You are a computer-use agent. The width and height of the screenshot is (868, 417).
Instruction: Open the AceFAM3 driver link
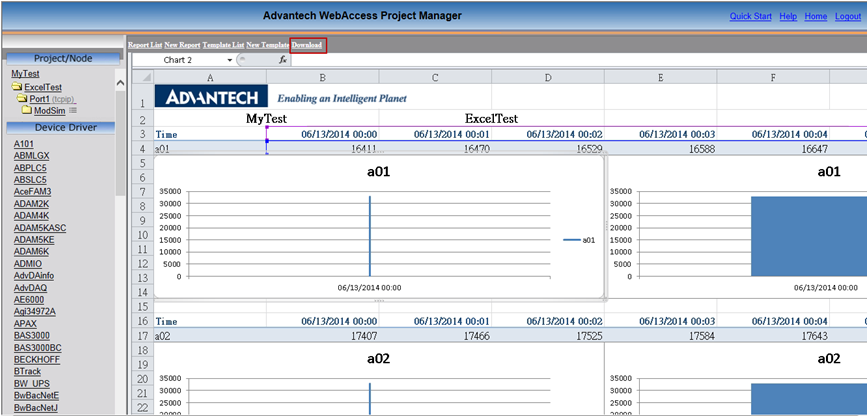point(33,192)
